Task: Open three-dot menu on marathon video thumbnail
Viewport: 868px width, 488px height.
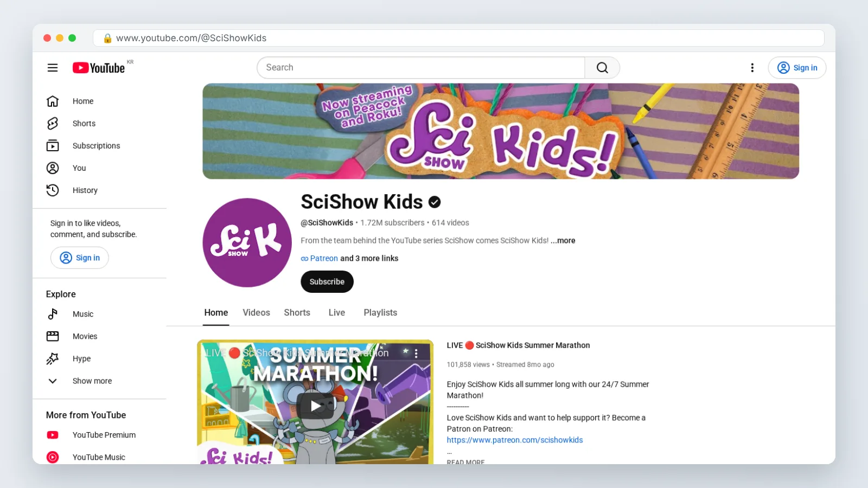Action: [x=416, y=354]
